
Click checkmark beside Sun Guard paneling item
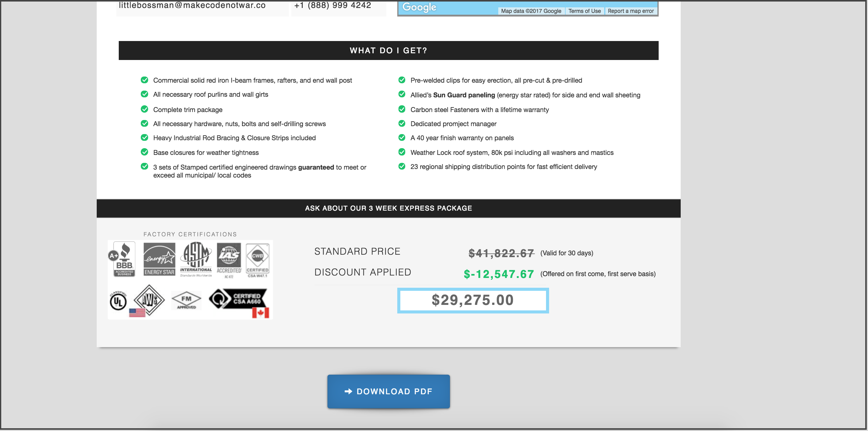[402, 94]
